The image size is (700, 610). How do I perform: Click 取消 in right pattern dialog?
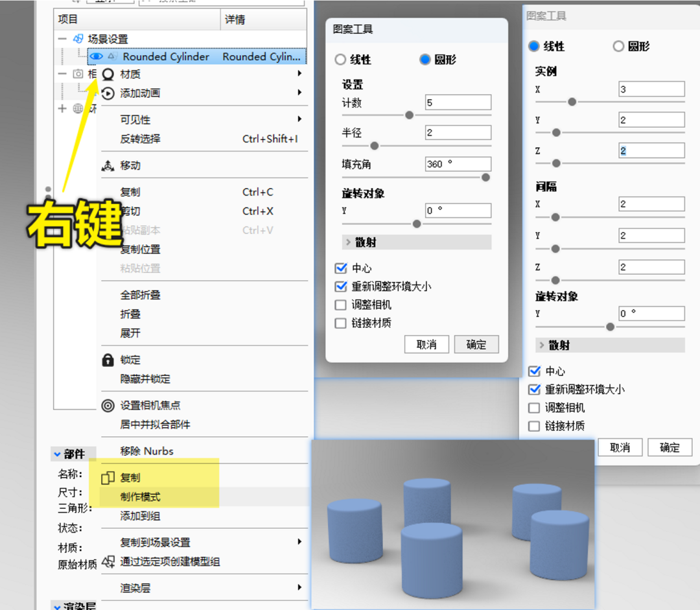(x=620, y=447)
